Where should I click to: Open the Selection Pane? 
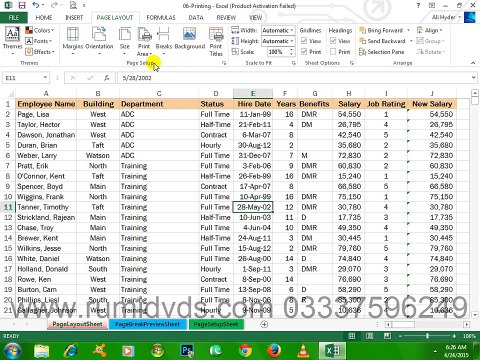click(x=382, y=52)
